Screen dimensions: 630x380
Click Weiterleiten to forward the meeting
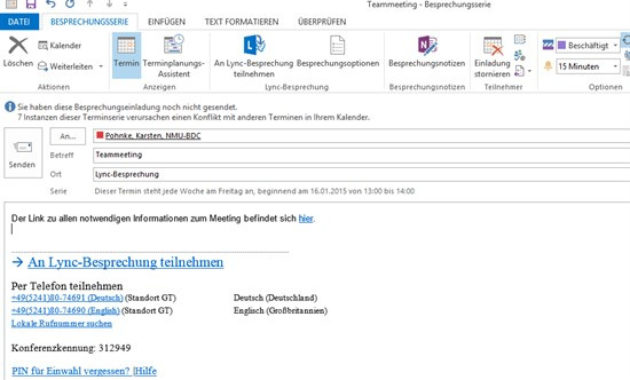[x=65, y=66]
